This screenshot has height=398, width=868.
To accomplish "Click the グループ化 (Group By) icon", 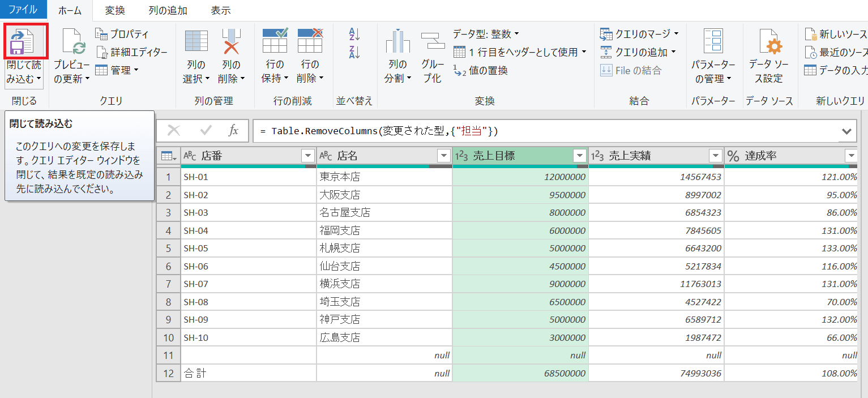I will point(433,42).
